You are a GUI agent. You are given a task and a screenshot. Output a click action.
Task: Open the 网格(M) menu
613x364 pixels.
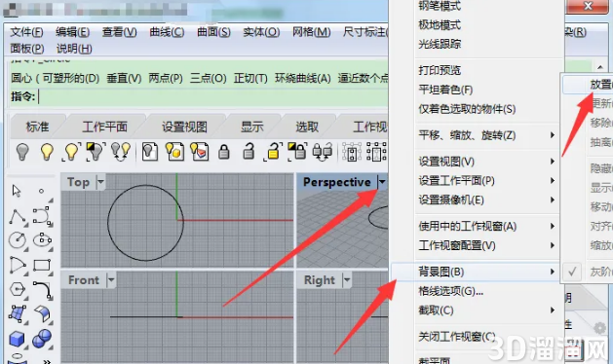point(311,32)
